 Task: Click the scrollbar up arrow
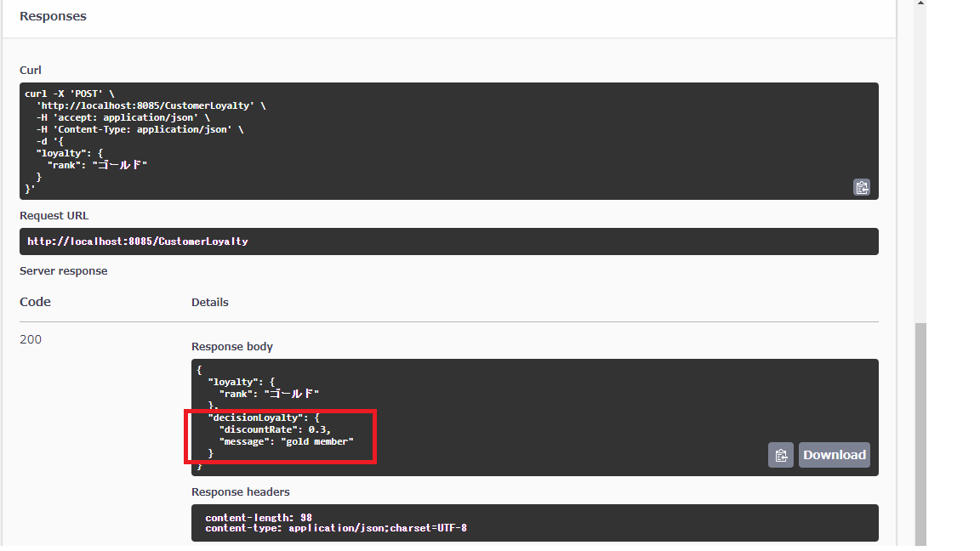920,3
